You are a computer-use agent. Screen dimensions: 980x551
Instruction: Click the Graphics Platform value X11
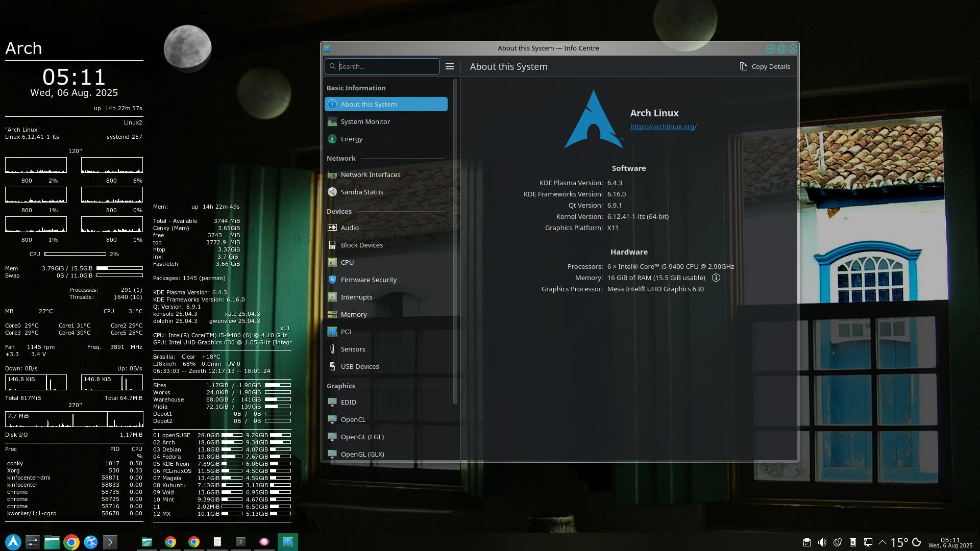tap(612, 228)
